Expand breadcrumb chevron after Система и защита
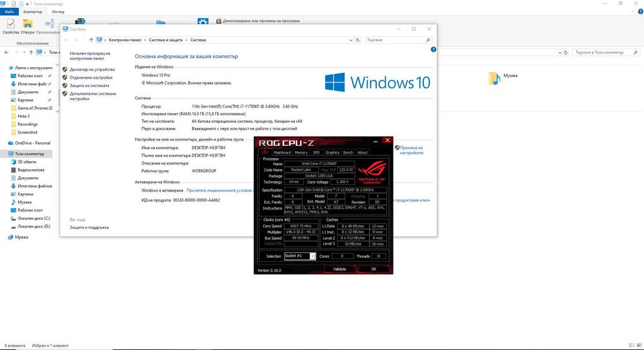Viewport: 644px width, 350px height. (x=186, y=40)
